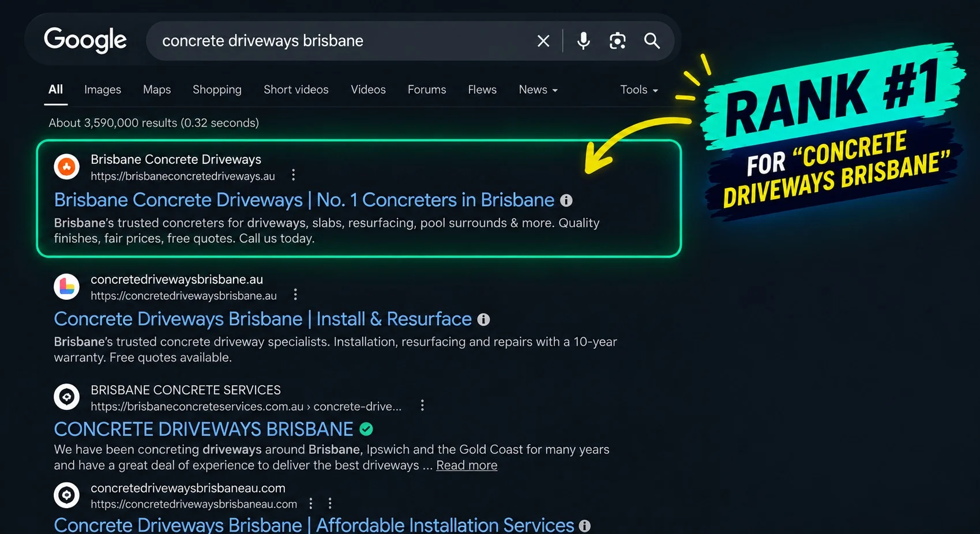The width and height of the screenshot is (980, 534).
Task: Switch to the Maps tab
Action: point(157,90)
